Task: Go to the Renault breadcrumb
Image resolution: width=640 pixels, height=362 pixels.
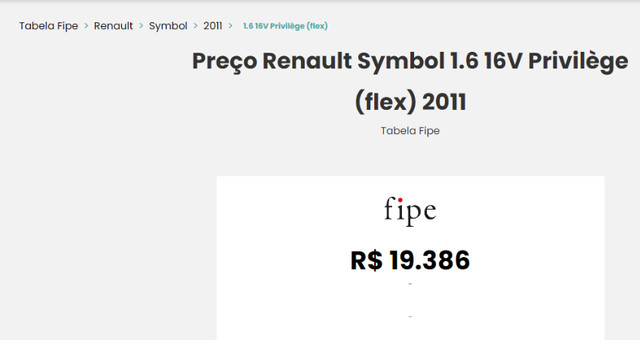Action: click(x=113, y=26)
